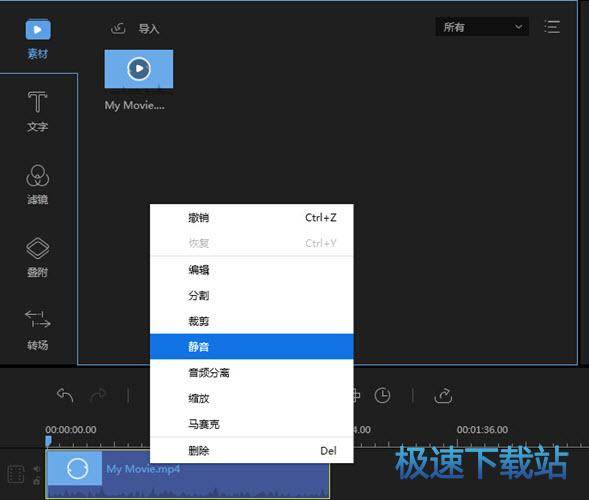Click the playhead marker at 00:00:00.00
This screenshot has height=500, width=589.
pos(48,441)
